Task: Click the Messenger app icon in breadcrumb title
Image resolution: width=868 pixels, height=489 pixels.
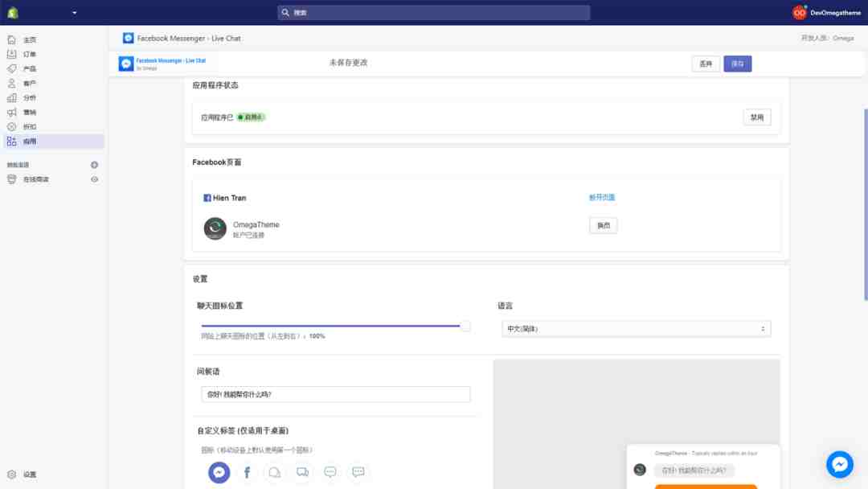Action: (x=129, y=38)
